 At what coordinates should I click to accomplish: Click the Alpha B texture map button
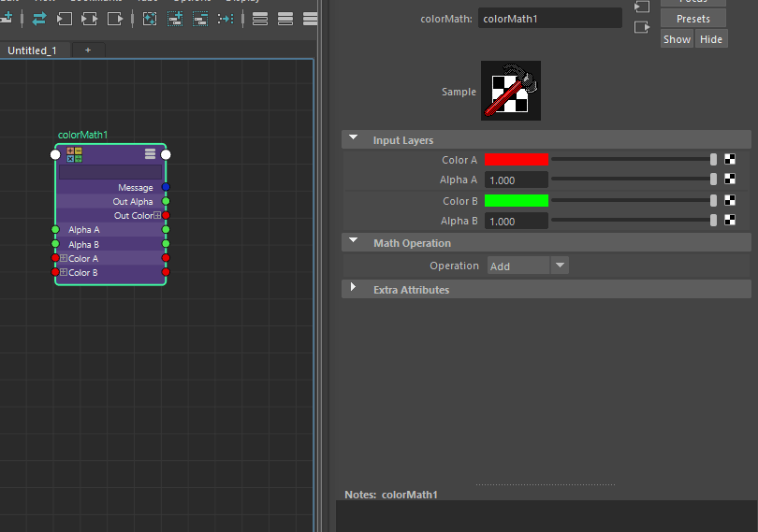tap(730, 221)
